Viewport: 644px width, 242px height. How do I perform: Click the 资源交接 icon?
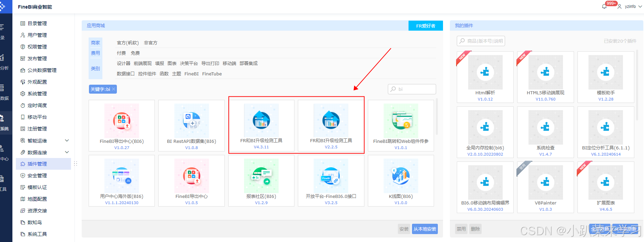coord(23,211)
